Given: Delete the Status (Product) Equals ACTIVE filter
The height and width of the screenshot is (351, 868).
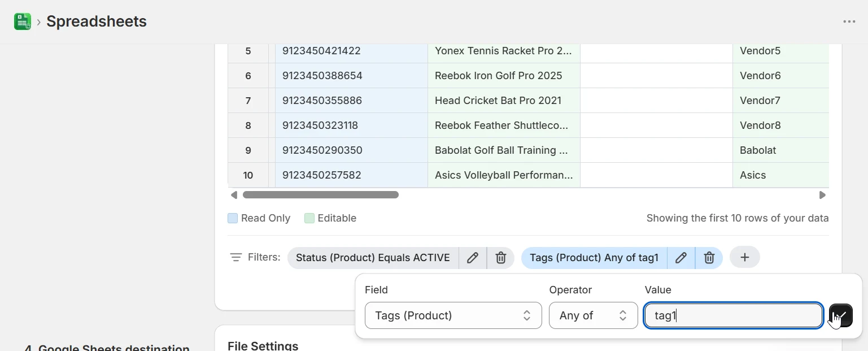Looking at the screenshot, I should tap(501, 258).
